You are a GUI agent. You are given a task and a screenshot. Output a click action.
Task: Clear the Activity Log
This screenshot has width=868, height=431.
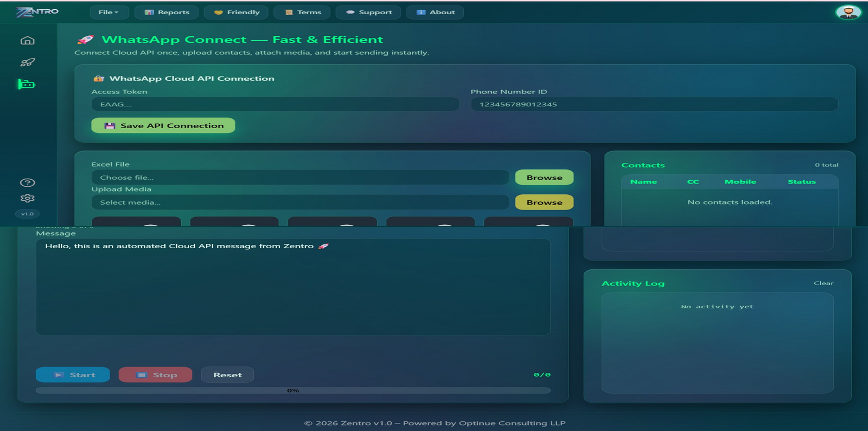tap(824, 283)
